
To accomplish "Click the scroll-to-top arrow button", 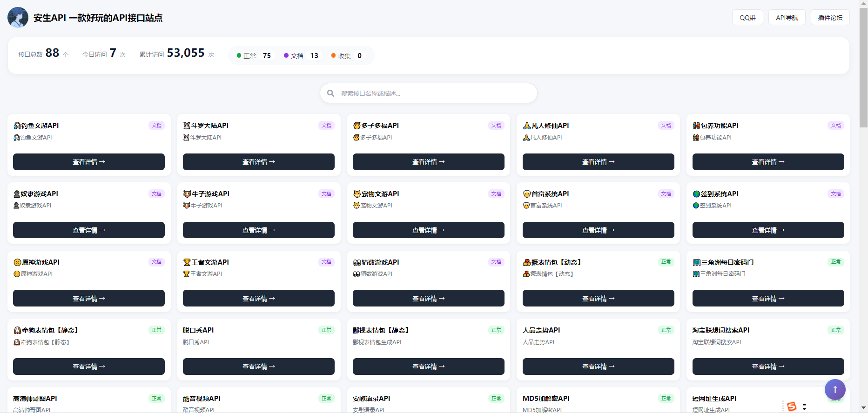I will coord(835,389).
